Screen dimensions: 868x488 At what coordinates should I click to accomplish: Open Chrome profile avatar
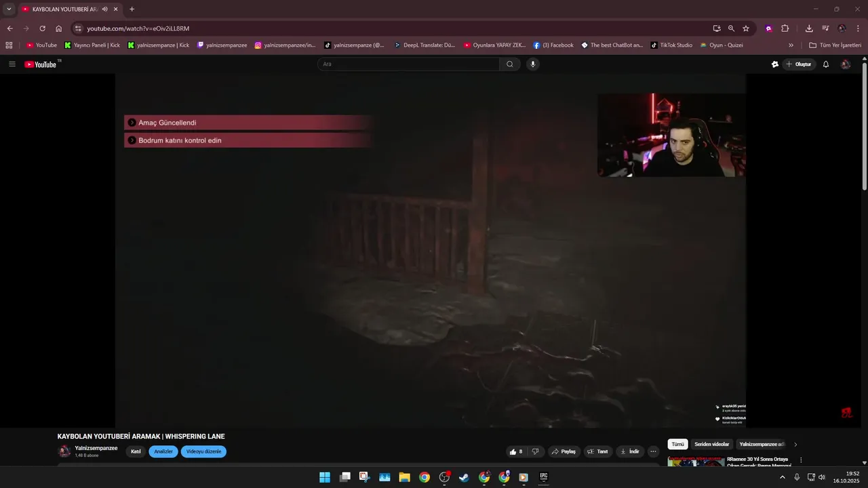click(x=842, y=28)
